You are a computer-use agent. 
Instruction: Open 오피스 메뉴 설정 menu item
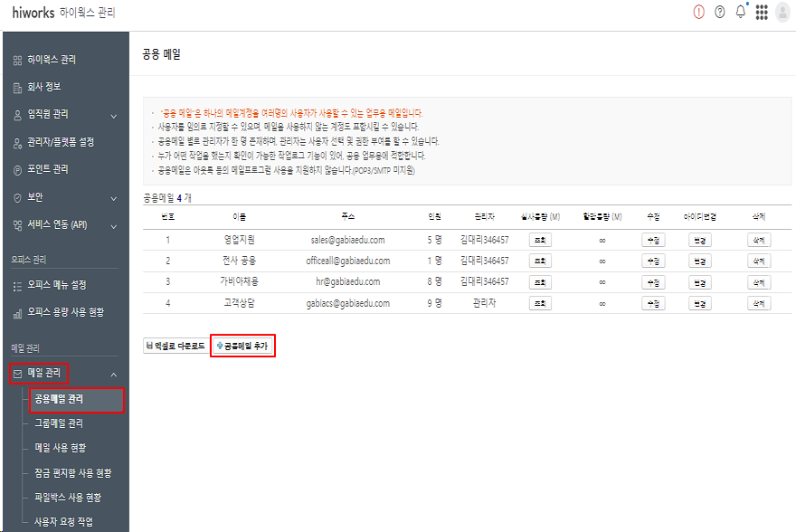(x=57, y=285)
